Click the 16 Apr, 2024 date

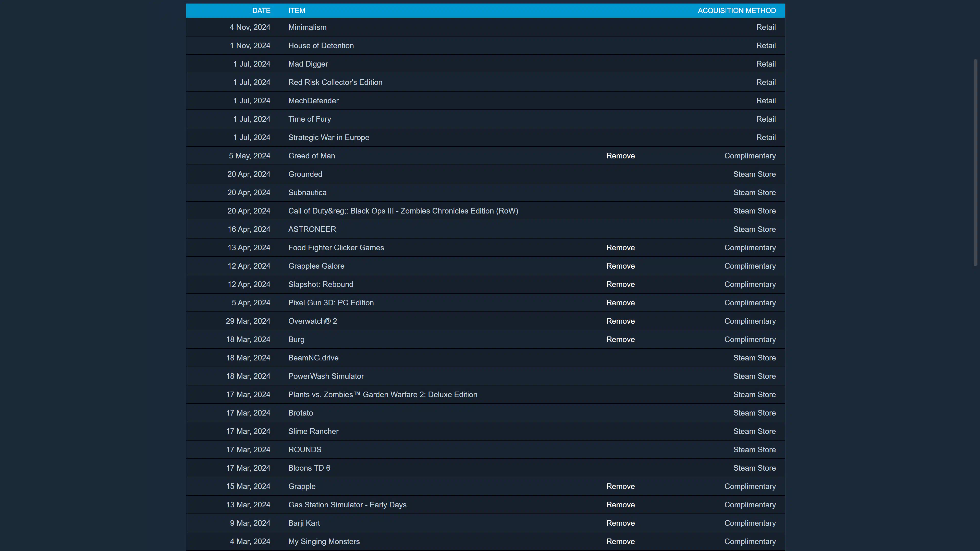[x=249, y=229]
